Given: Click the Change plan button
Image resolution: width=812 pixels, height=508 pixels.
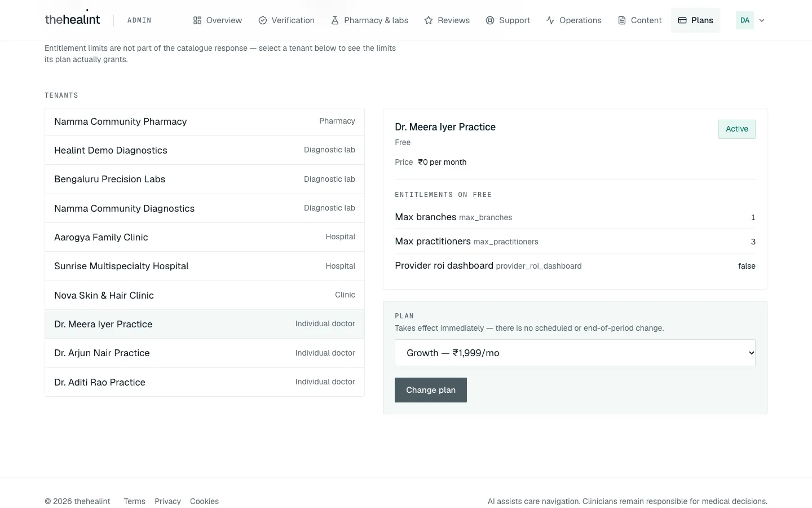Looking at the screenshot, I should pyautogui.click(x=431, y=390).
